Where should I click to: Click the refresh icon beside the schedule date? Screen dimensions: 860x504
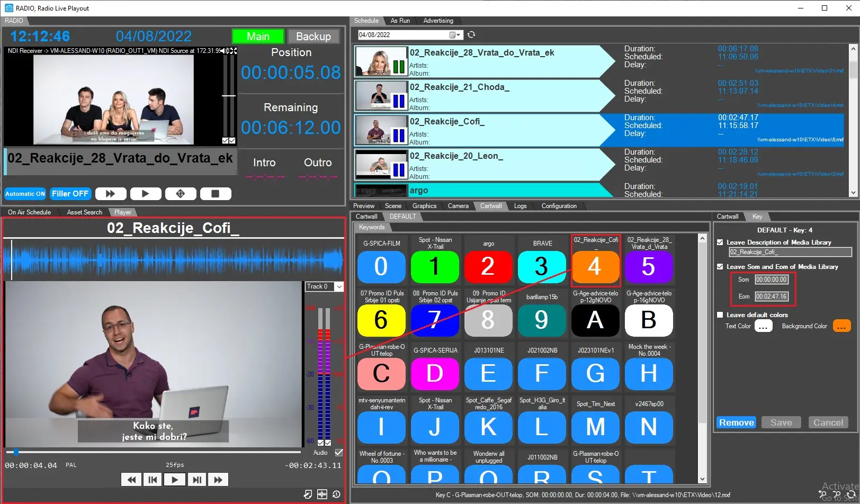point(471,35)
